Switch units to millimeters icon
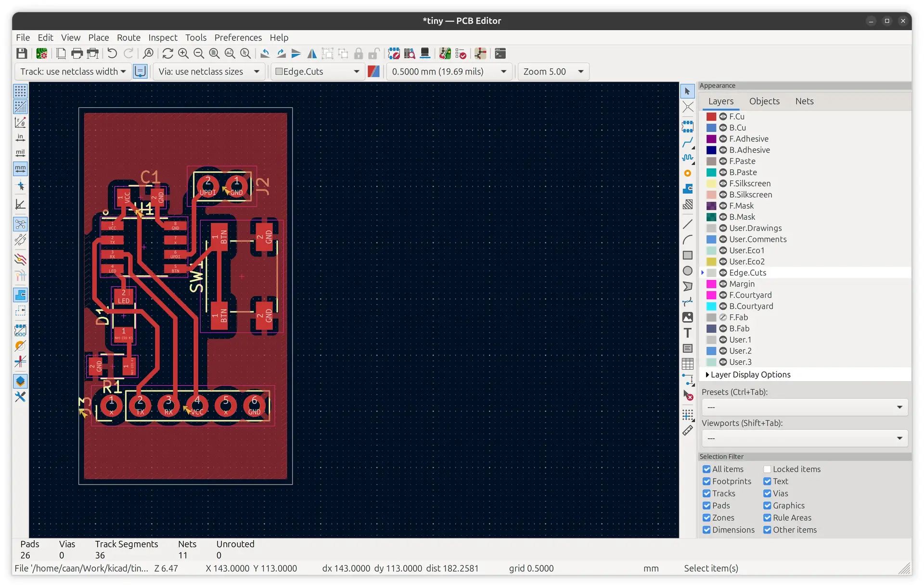This screenshot has height=587, width=924. pos(20,169)
